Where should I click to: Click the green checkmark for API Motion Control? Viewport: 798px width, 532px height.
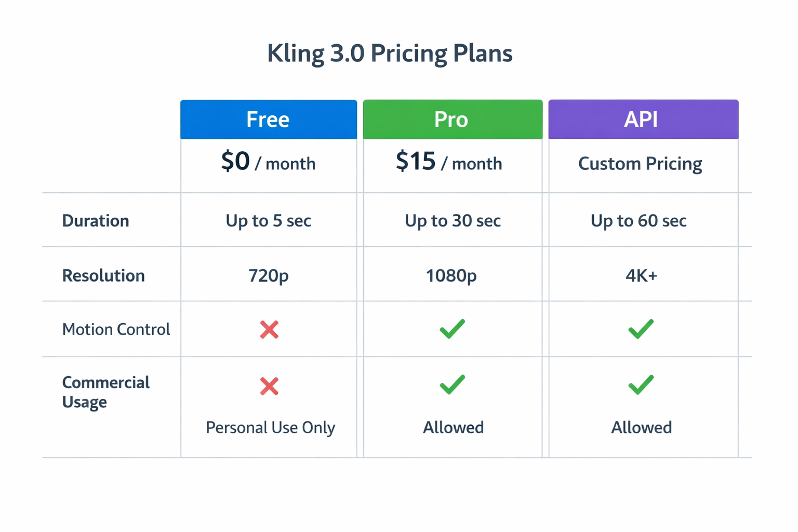(641, 329)
